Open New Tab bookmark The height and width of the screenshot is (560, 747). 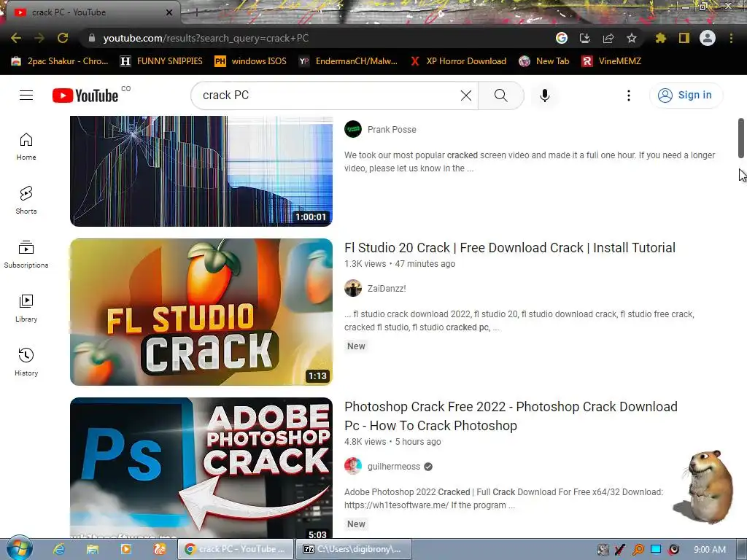pyautogui.click(x=544, y=61)
